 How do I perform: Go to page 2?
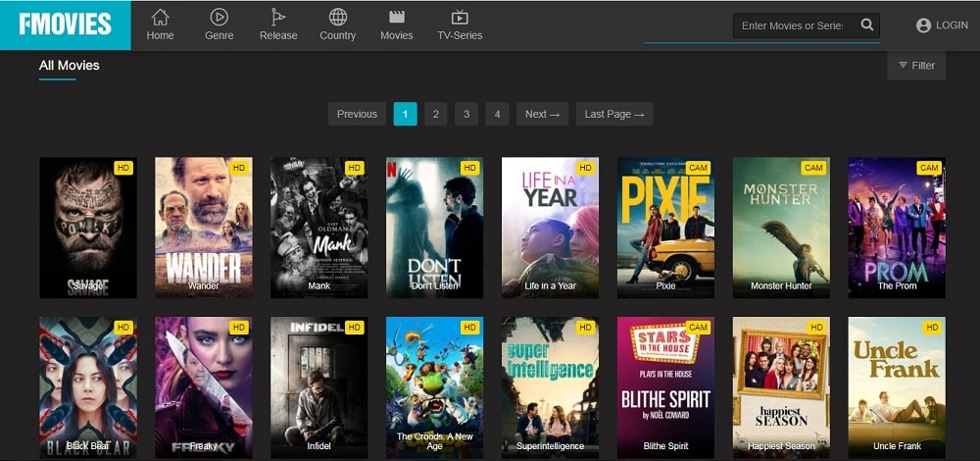pyautogui.click(x=436, y=114)
